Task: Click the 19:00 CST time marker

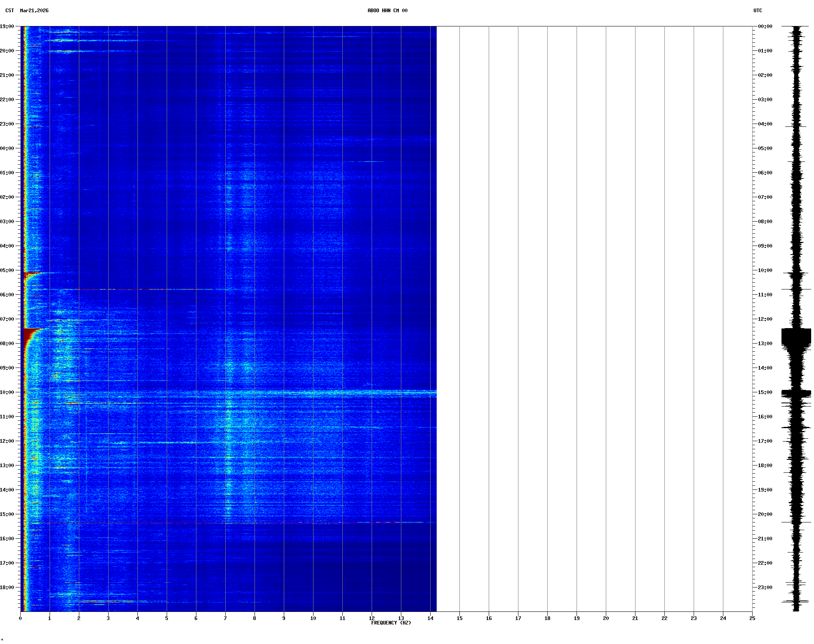Action: pos(7,26)
